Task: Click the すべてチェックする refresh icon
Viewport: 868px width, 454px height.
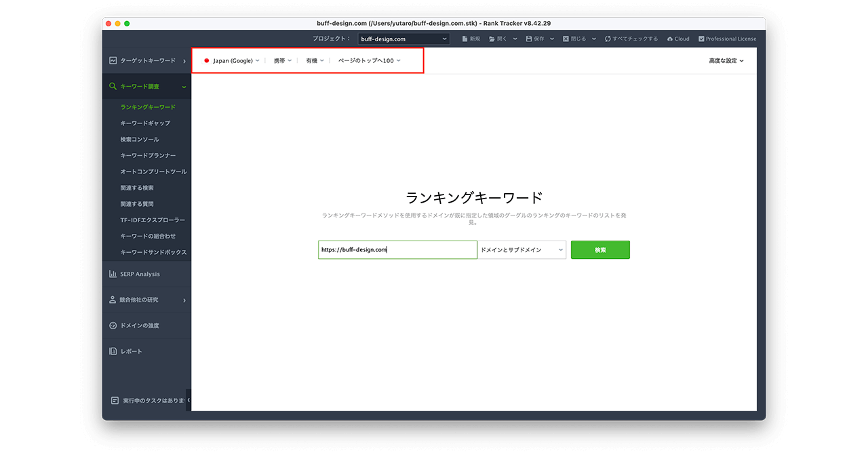Action: (608, 39)
